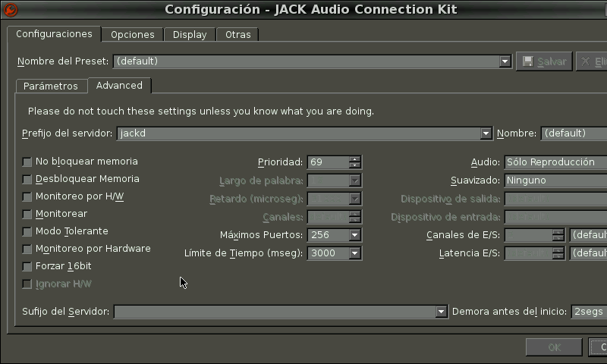Click the Demora antes del inicio field
Image resolution: width=607 pixels, height=364 pixels.
pos(589,312)
